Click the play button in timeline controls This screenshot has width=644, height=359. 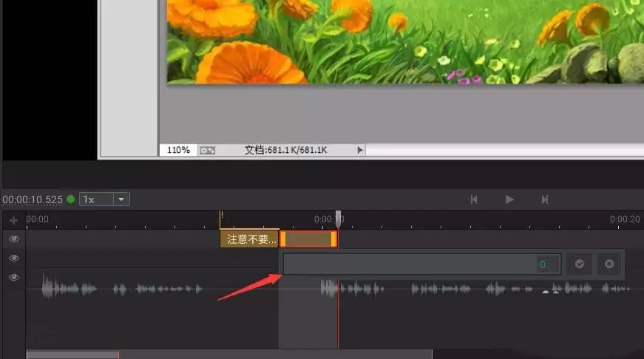[509, 199]
